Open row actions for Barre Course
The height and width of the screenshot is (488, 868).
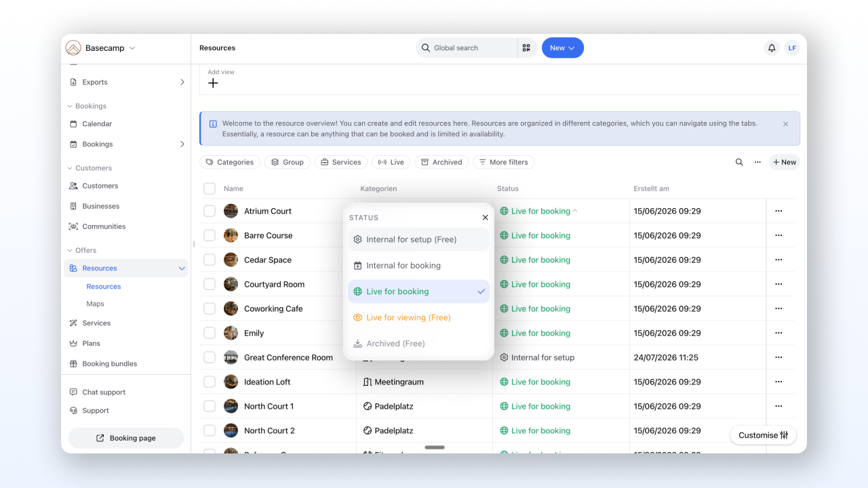(778, 235)
